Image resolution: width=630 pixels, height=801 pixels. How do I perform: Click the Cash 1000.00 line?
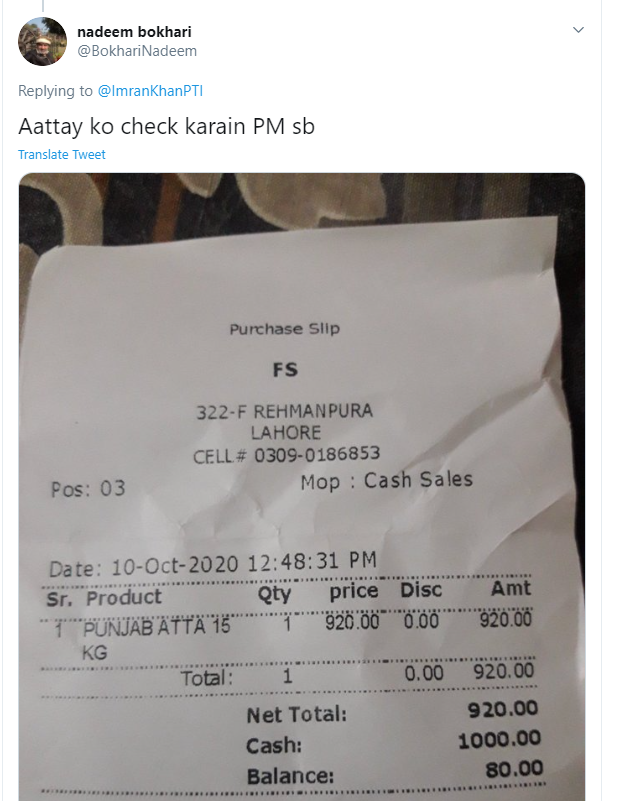pos(393,742)
